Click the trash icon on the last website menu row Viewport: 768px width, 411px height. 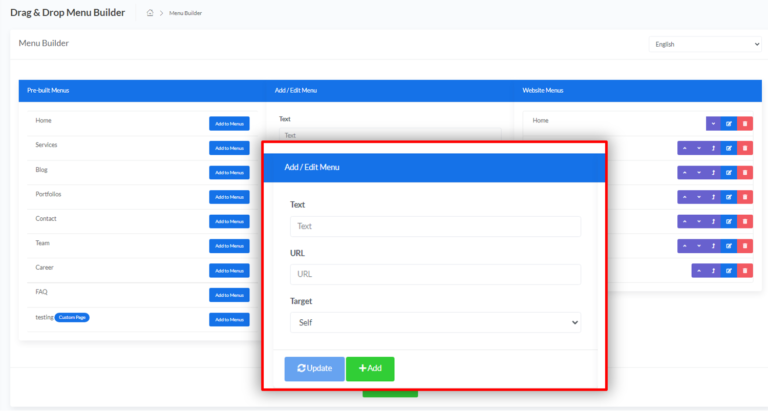click(745, 270)
